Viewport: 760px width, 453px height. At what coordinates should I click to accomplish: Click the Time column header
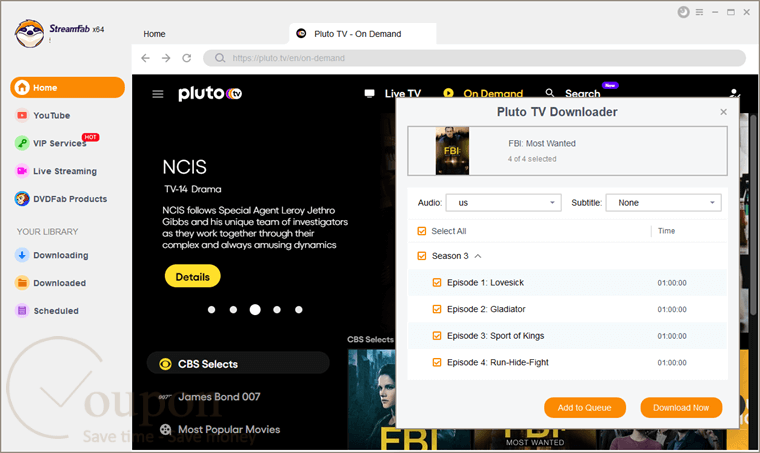pyautogui.click(x=666, y=231)
